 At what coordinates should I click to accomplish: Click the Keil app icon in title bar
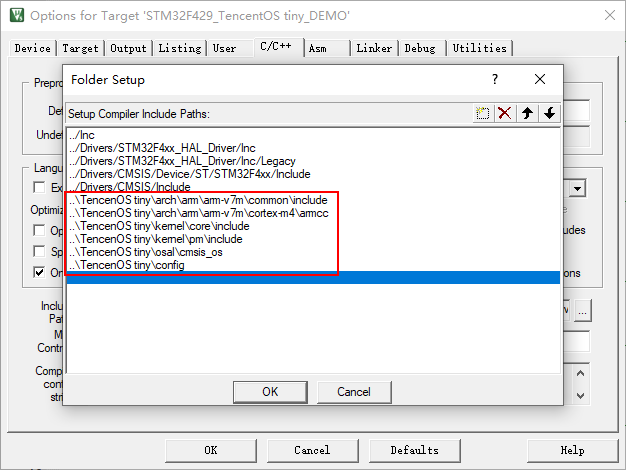(17, 15)
